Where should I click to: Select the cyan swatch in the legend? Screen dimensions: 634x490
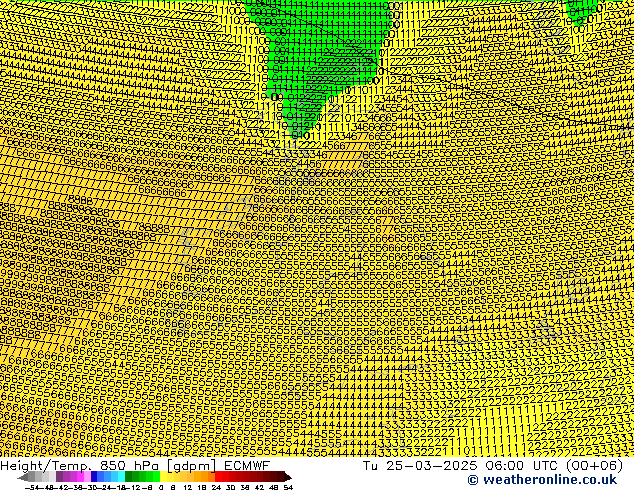pyautogui.click(x=121, y=477)
